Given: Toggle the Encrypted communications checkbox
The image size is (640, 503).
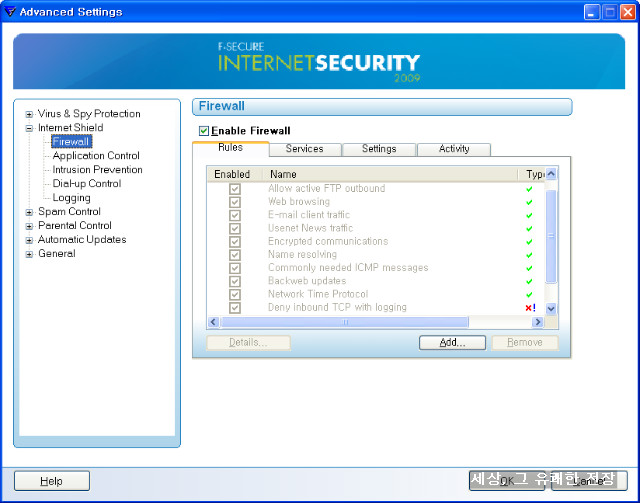Looking at the screenshot, I should [x=235, y=242].
